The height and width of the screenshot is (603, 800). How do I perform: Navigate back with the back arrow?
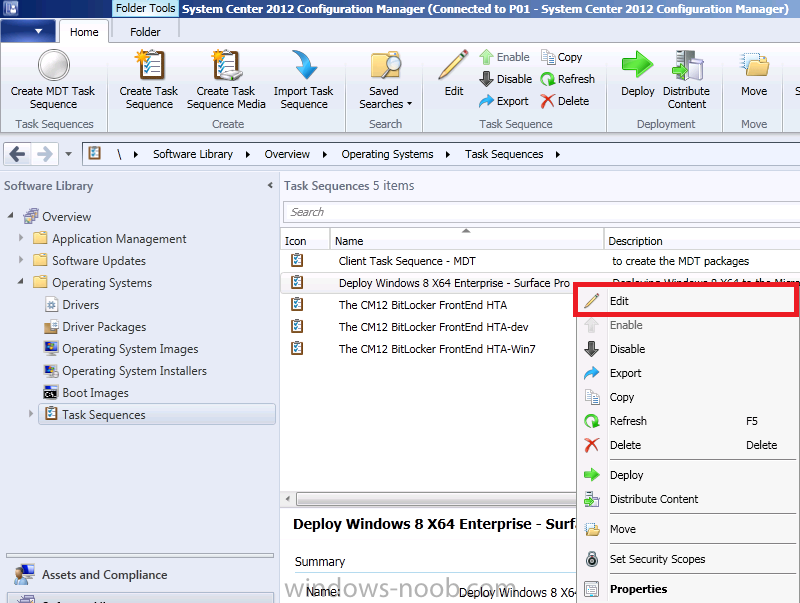(x=17, y=154)
